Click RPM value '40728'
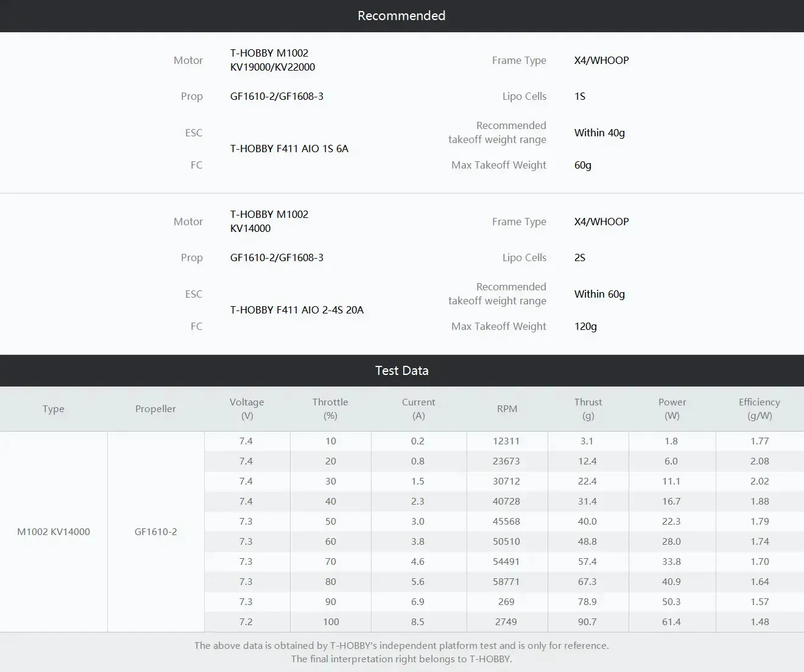The width and height of the screenshot is (804, 672). tap(507, 502)
